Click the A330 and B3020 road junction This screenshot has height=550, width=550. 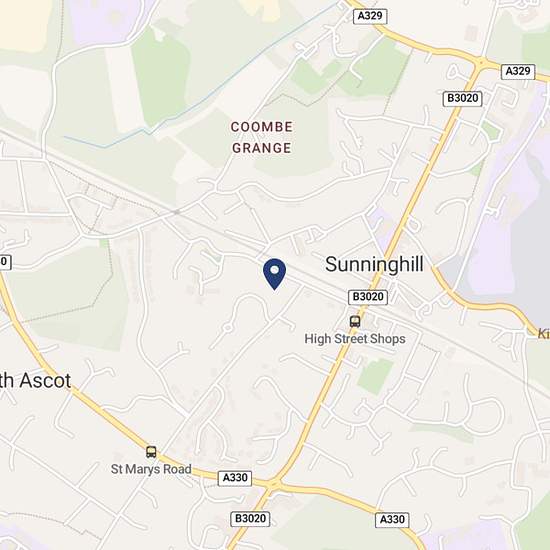(274, 485)
